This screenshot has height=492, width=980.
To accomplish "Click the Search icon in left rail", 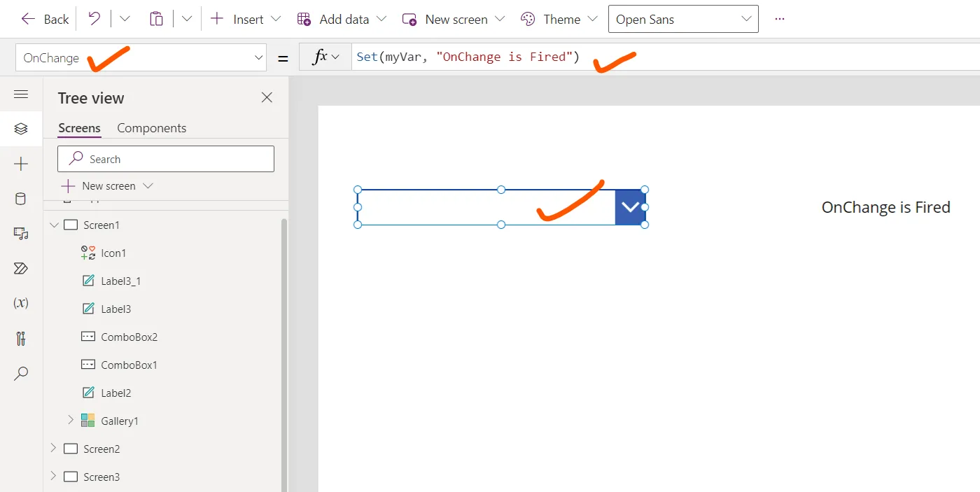I will click(x=21, y=373).
